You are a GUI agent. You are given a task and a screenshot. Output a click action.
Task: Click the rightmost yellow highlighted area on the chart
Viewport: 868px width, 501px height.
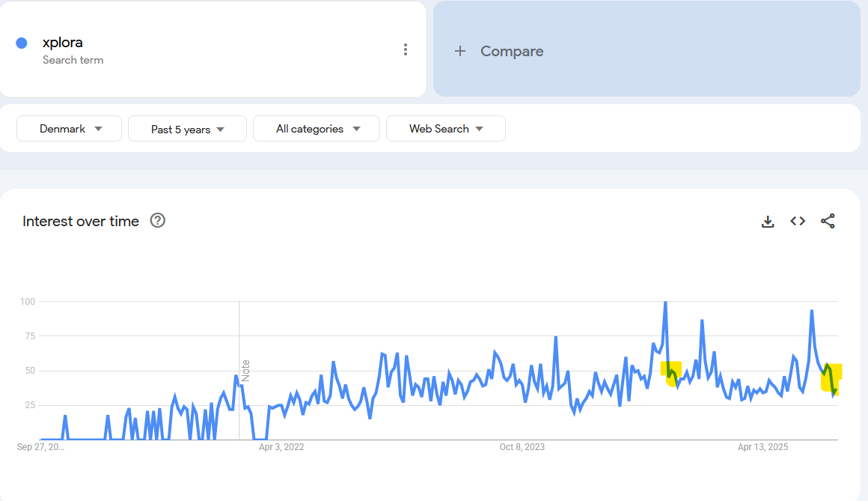click(x=831, y=378)
